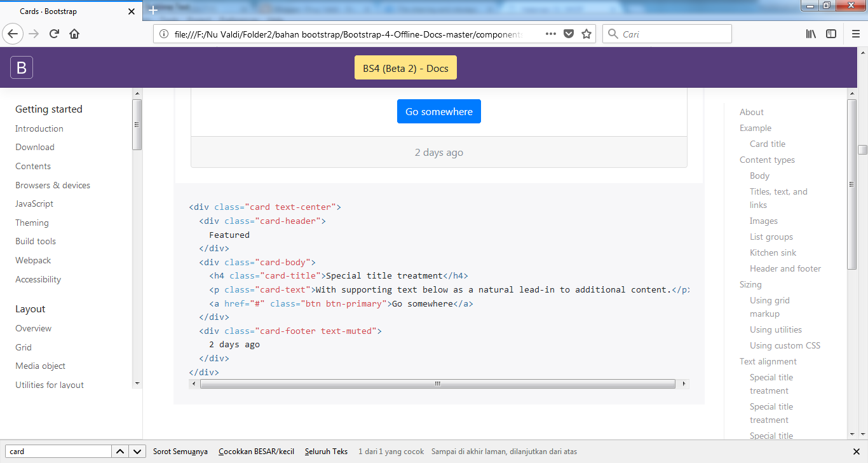The height and width of the screenshot is (463, 868).
Task: Open the 'Kitchen sink' section link
Action: pyautogui.click(x=773, y=252)
